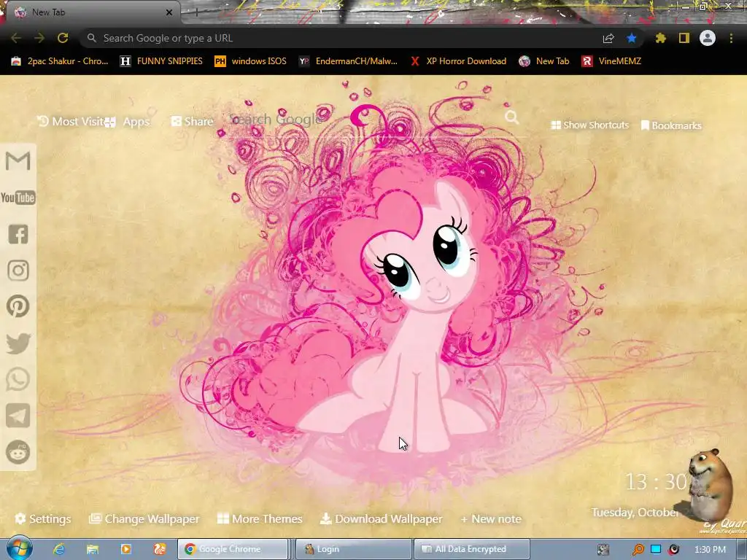
Task: Open the new tab Settings
Action: (43, 519)
